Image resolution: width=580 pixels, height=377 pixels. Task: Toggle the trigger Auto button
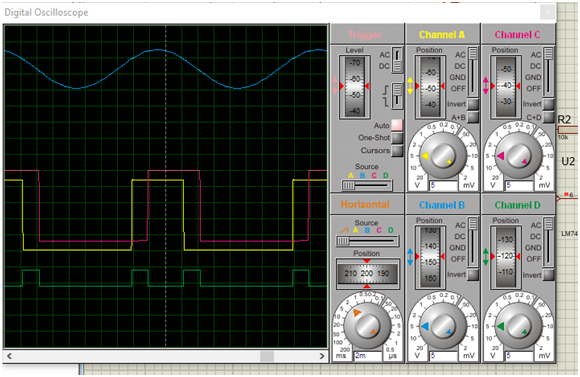(397, 125)
